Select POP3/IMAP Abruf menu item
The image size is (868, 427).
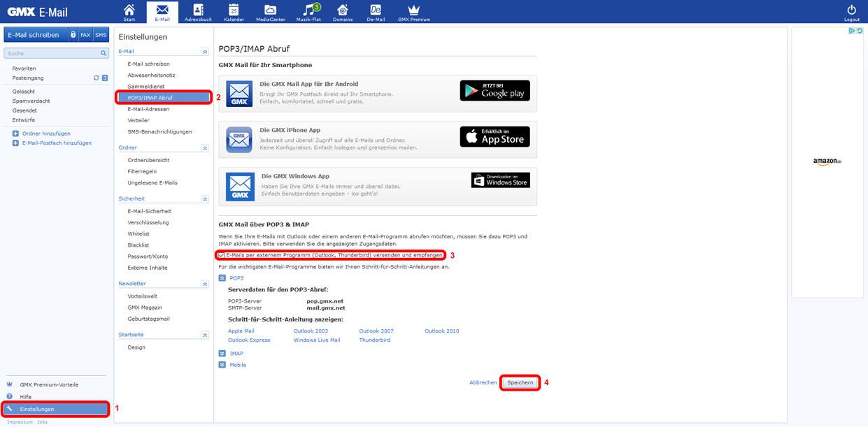pos(164,98)
